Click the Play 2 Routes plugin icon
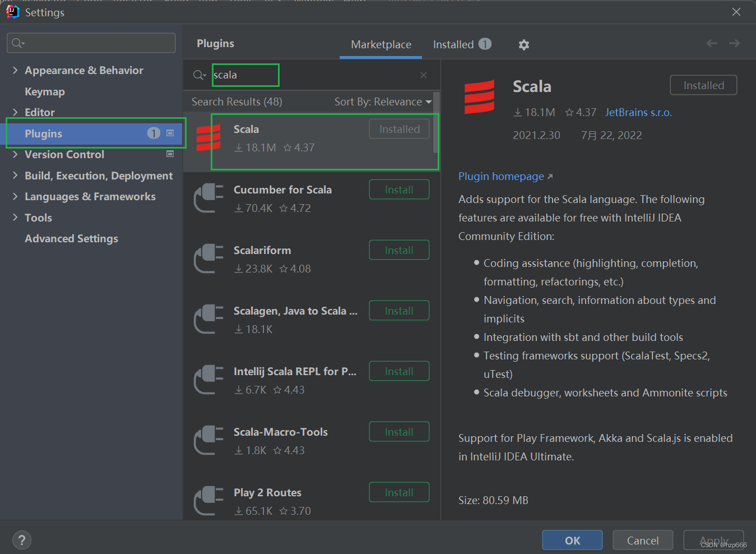Viewport: 756px width, 554px height. coord(208,501)
